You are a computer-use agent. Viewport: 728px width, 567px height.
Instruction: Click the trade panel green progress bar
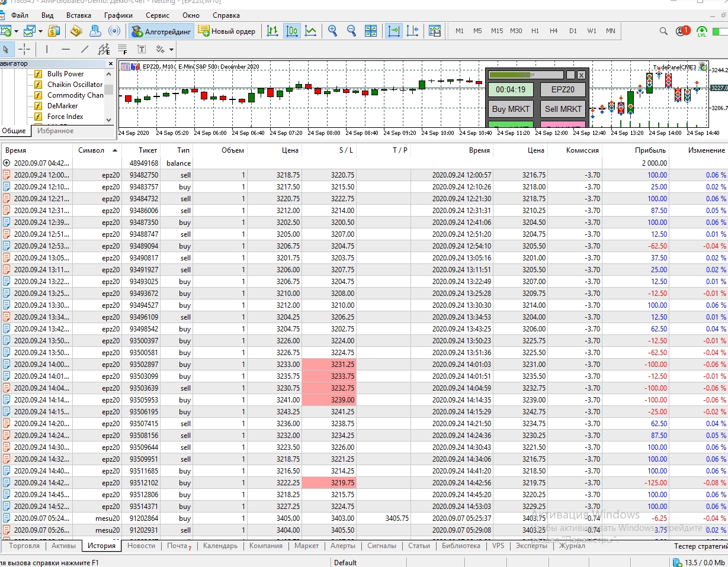click(x=525, y=75)
